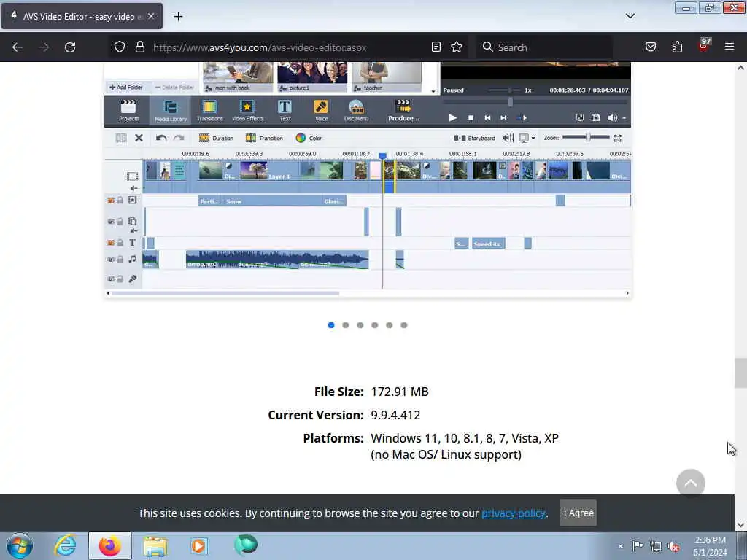The image size is (747, 560).
Task: Adjust the timeline Zoom slider
Action: [586, 138]
